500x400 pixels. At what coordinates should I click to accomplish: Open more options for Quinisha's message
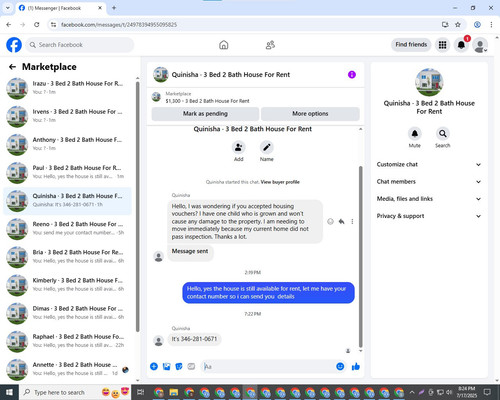click(x=352, y=221)
